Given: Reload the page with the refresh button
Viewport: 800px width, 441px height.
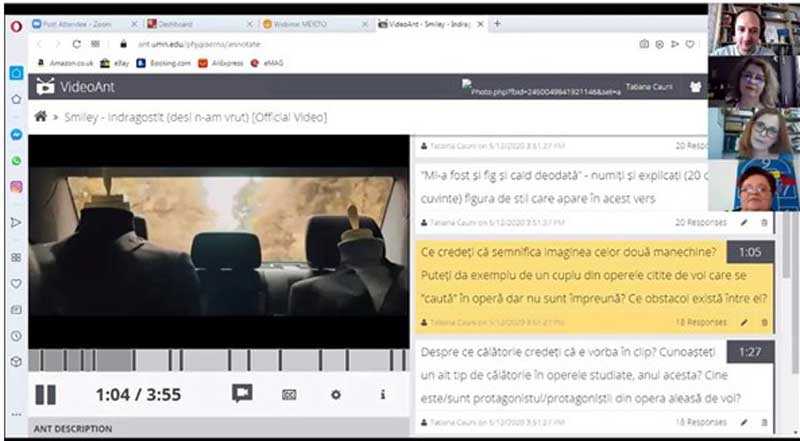Looking at the screenshot, I should coord(77,44).
